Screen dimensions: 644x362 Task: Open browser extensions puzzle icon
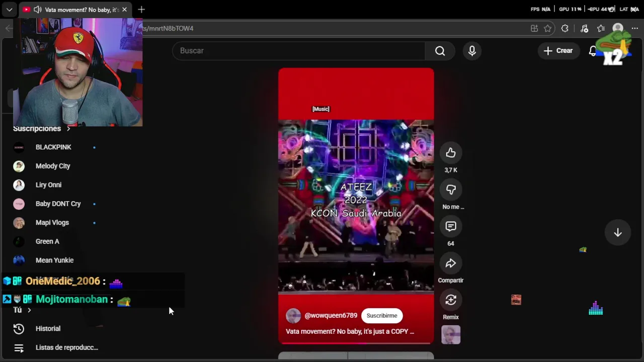(565, 29)
